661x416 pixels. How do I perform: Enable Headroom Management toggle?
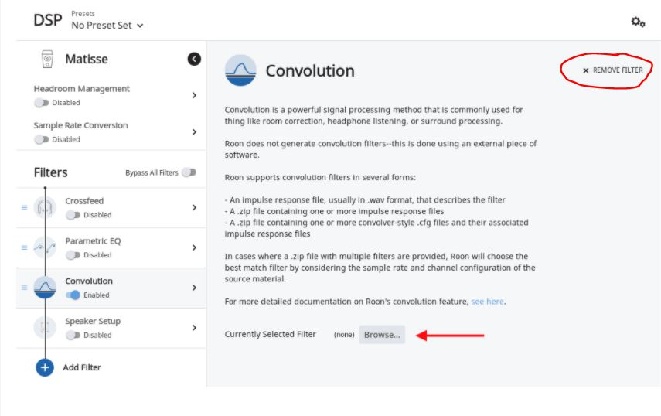point(41,102)
